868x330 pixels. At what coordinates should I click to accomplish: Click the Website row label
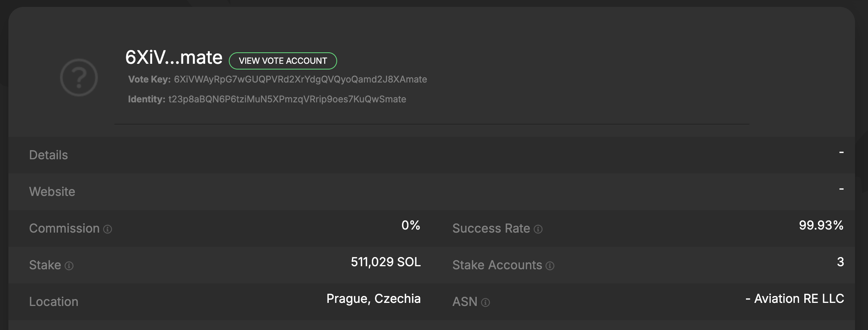coord(52,192)
